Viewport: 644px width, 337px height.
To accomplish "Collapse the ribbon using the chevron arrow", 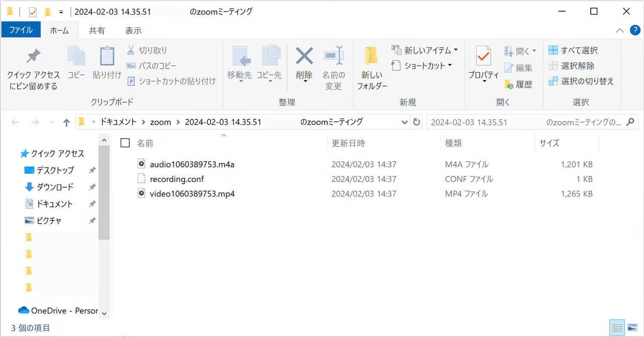I will (x=620, y=30).
